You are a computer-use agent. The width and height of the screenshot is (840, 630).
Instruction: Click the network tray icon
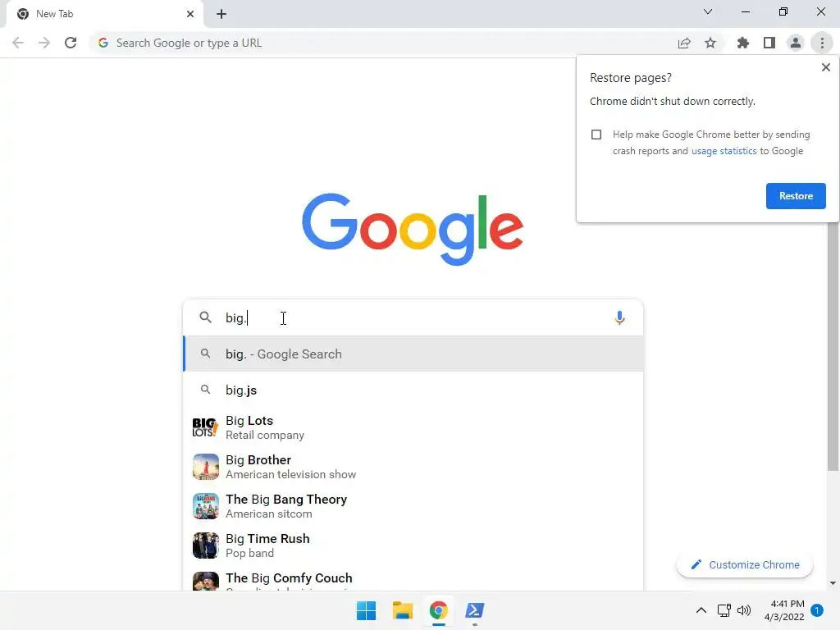pyautogui.click(x=724, y=610)
